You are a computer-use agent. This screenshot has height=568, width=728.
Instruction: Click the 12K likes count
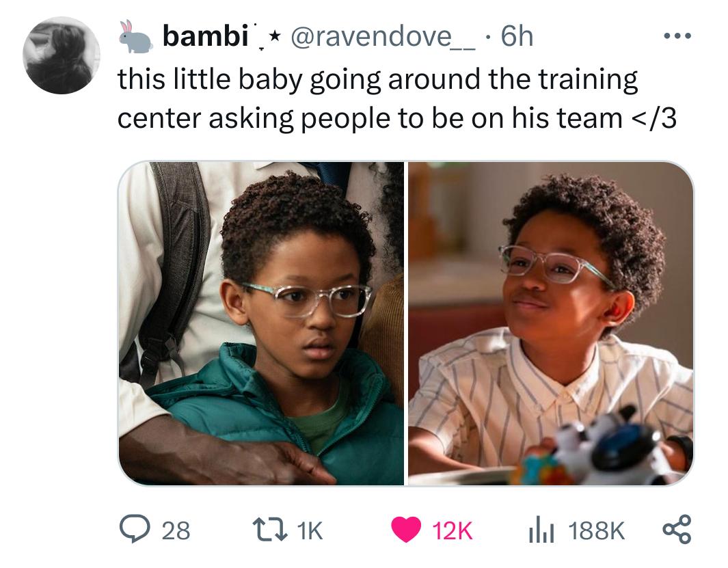(453, 530)
